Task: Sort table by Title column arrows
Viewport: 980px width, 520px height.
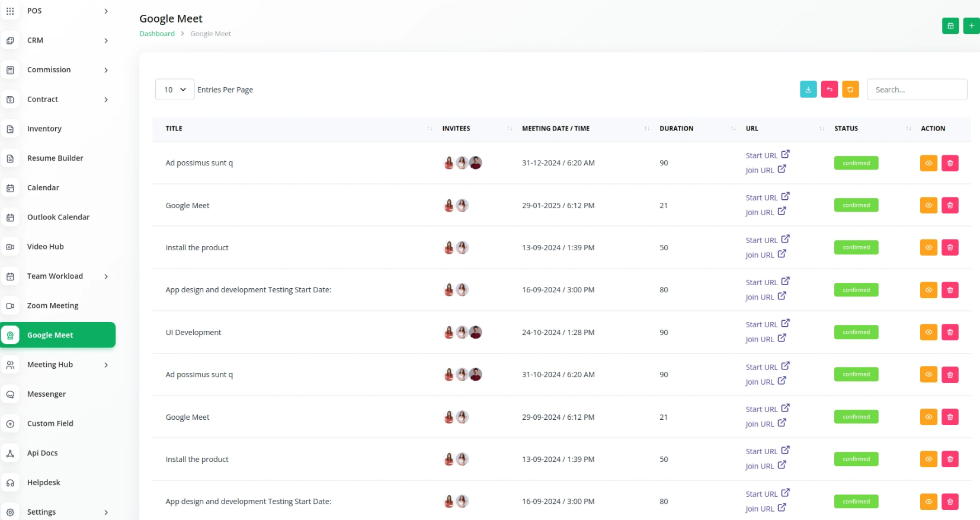Action: (x=430, y=129)
